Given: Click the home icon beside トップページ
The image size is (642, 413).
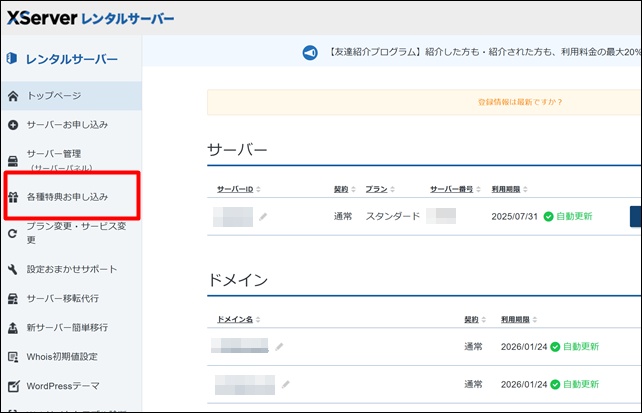Looking at the screenshot, I should [x=13, y=96].
